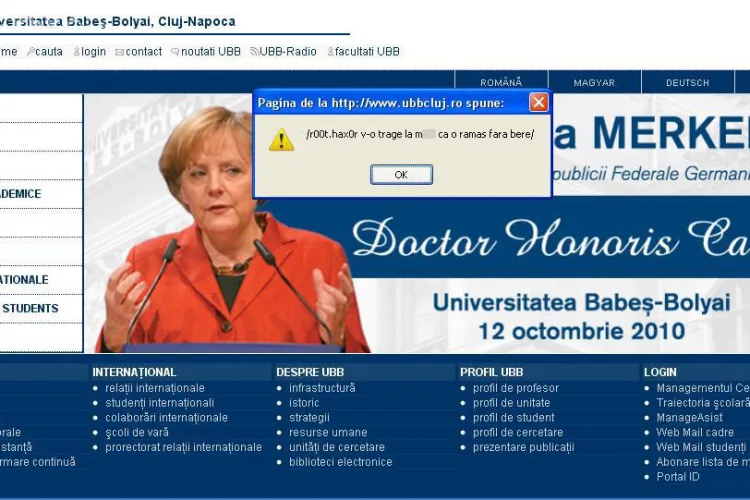This screenshot has width=750, height=500.
Task: Click the DESPRE UBB footer heading
Action: pos(310,372)
